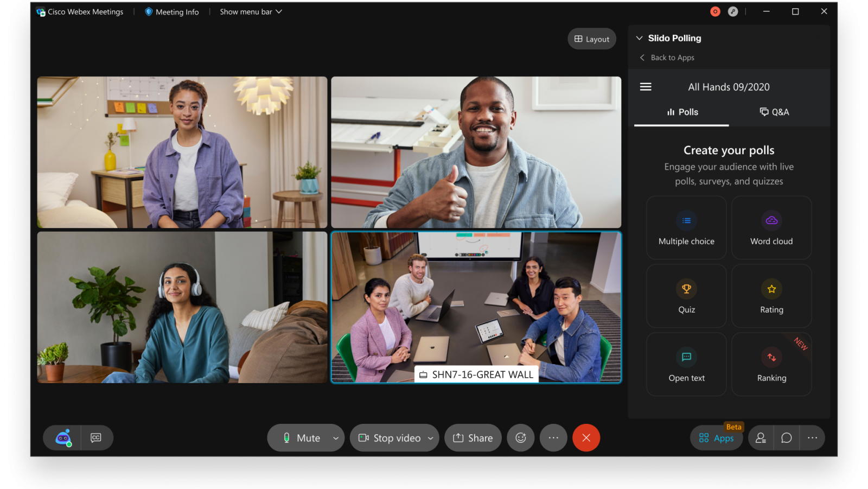This screenshot has width=868, height=489.
Task: Open the Participants panel icon
Action: click(761, 438)
